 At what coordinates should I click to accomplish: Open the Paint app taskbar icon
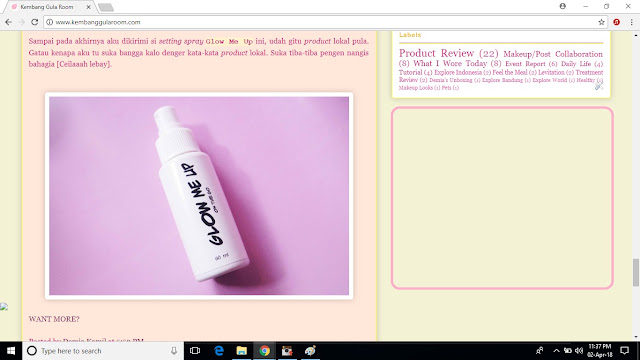point(310,351)
